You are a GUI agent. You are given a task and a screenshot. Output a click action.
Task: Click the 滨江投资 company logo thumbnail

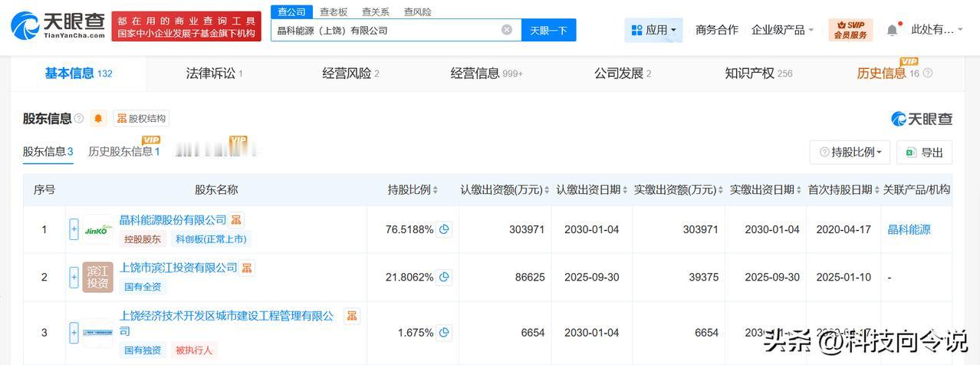pos(97,277)
